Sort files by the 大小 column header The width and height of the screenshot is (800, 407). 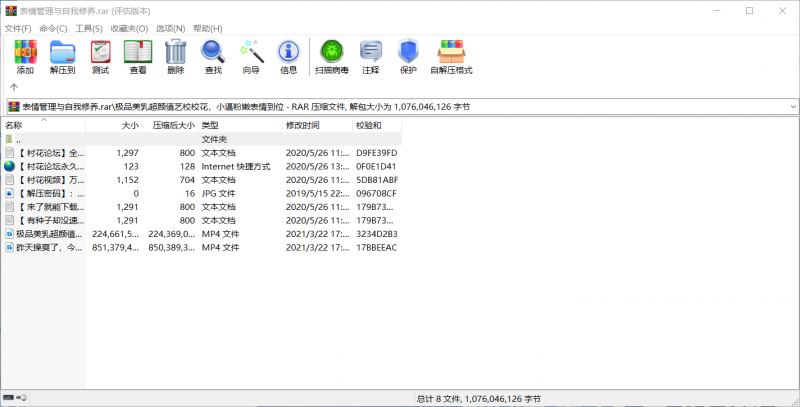click(130, 126)
